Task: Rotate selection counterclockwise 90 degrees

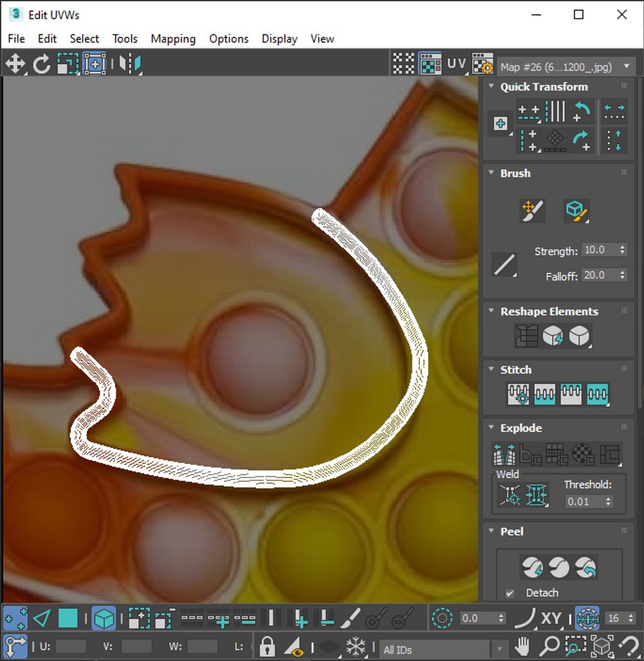Action: 582,112
